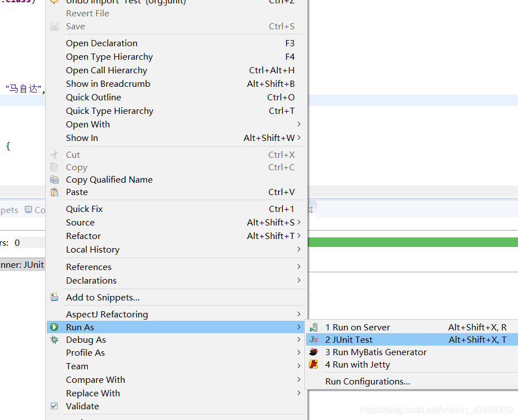Viewport: 518px width, 420px height.
Task: Expand the Source submenu arrow
Action: point(299,222)
